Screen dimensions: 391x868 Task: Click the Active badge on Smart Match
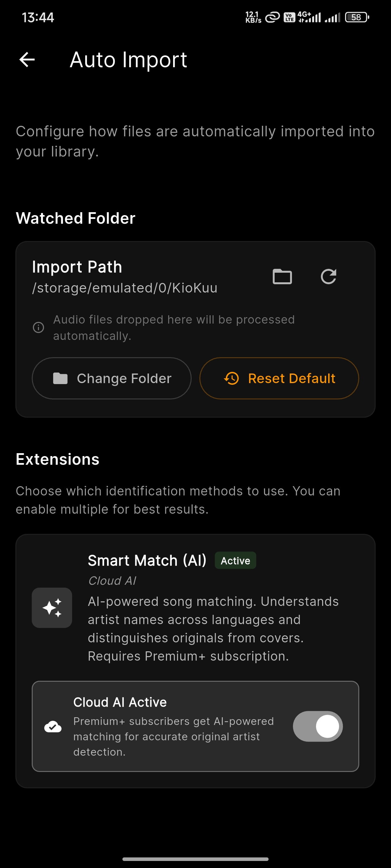(235, 560)
